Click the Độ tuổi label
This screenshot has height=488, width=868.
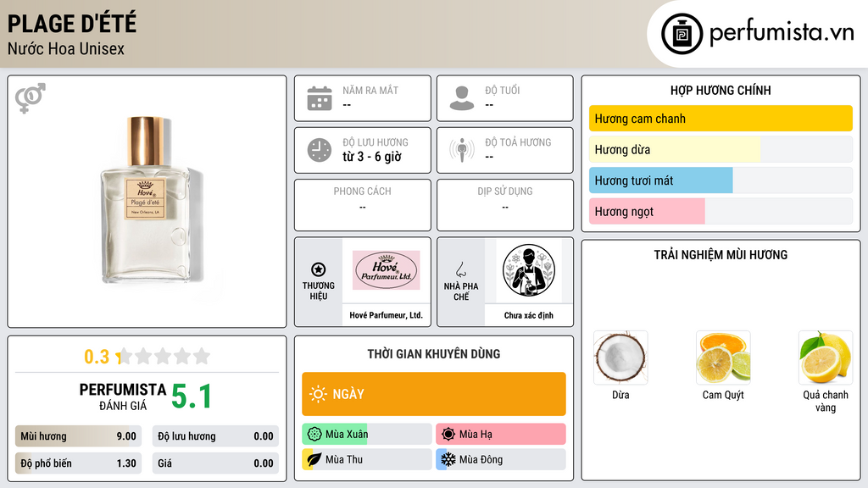[503, 90]
